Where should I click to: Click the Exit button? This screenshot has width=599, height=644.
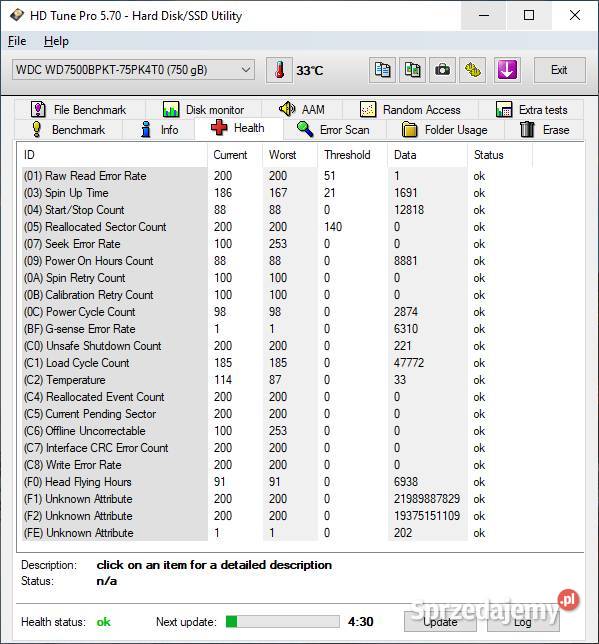pyautogui.click(x=559, y=70)
